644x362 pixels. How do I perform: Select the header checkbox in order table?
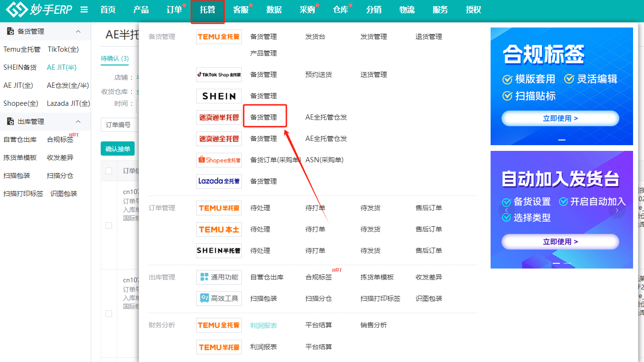(109, 171)
